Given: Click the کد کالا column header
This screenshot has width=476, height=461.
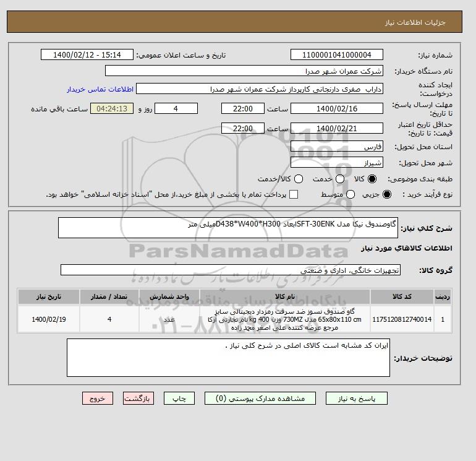Looking at the screenshot, I should (402, 296).
